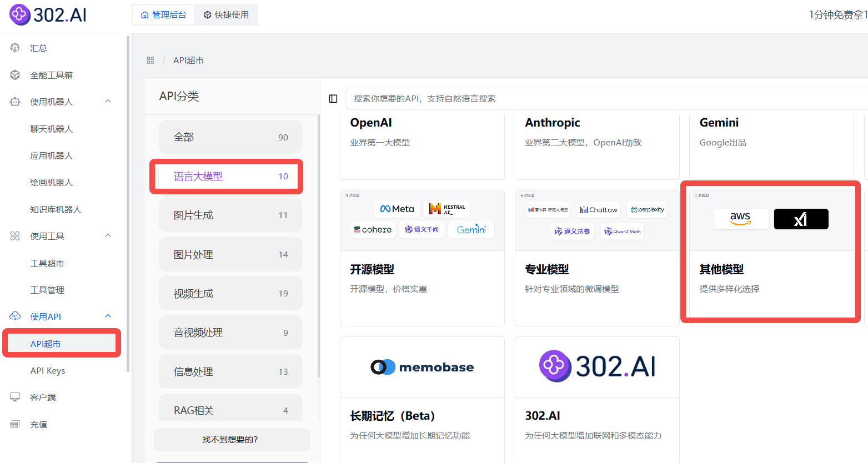The image size is (868, 463).
Task: Click the 找不到想要的? button
Action: [x=232, y=439]
